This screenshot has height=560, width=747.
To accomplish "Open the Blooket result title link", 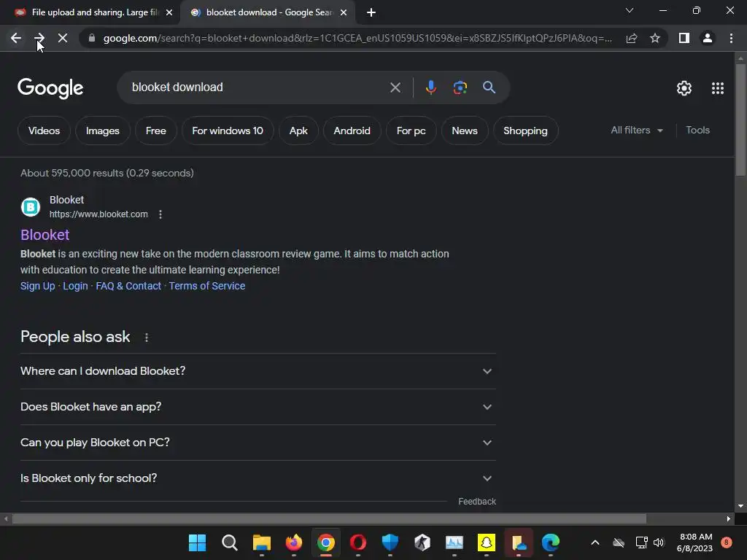I will [44, 235].
